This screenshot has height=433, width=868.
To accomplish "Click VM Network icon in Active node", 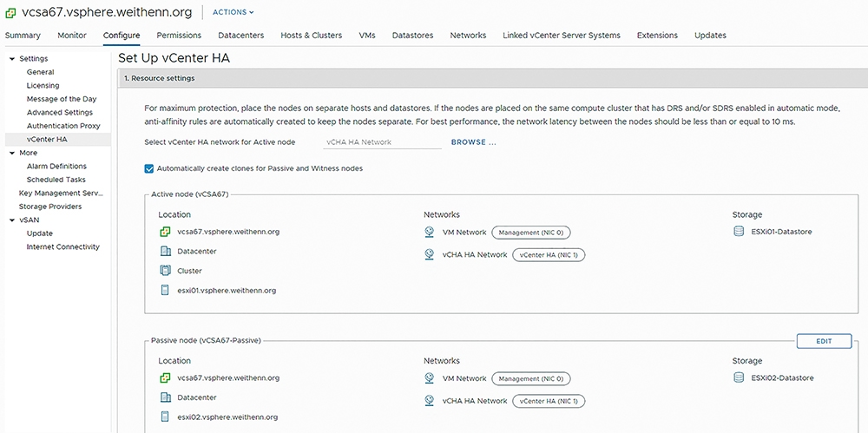I will tap(429, 233).
